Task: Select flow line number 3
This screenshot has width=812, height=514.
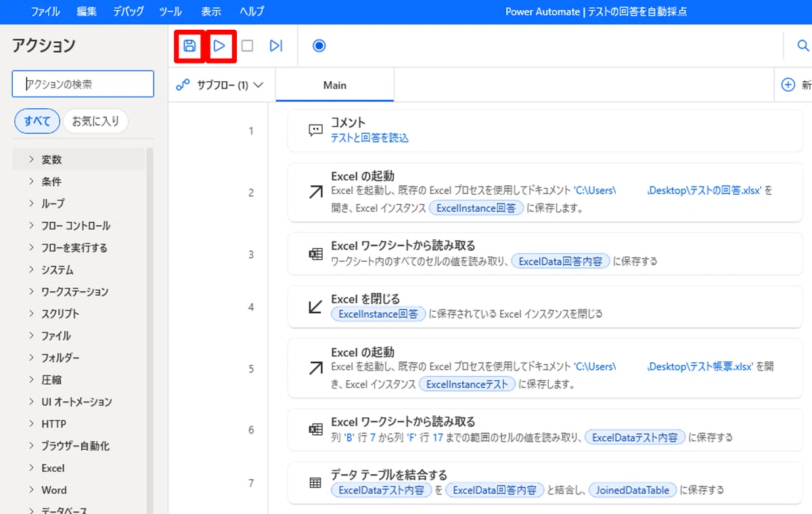Action: [251, 254]
